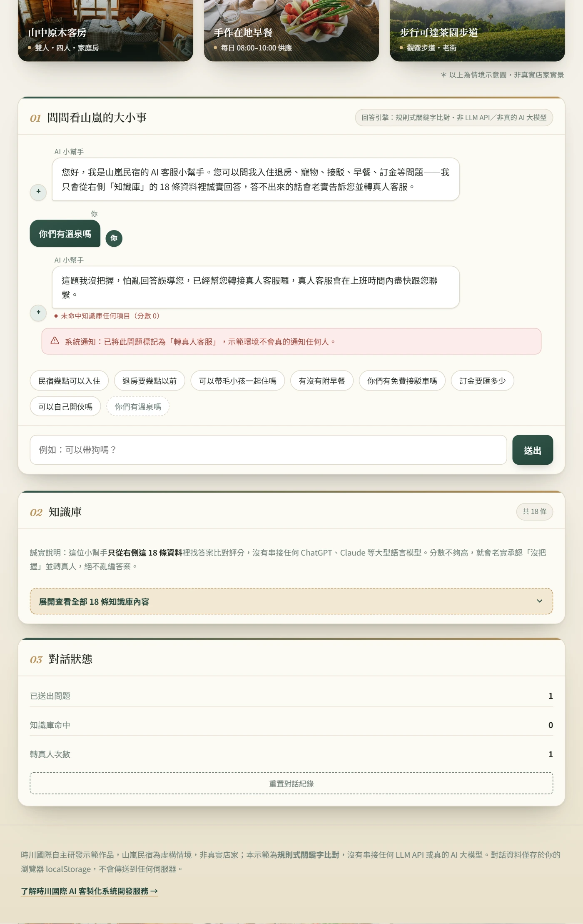Click the 已送出問題 status row

click(x=291, y=696)
